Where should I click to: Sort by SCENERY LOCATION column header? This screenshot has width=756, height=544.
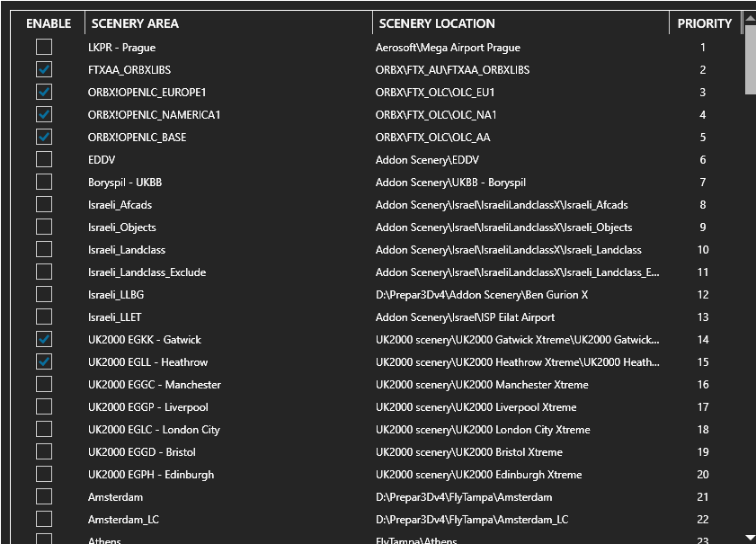click(x=437, y=23)
